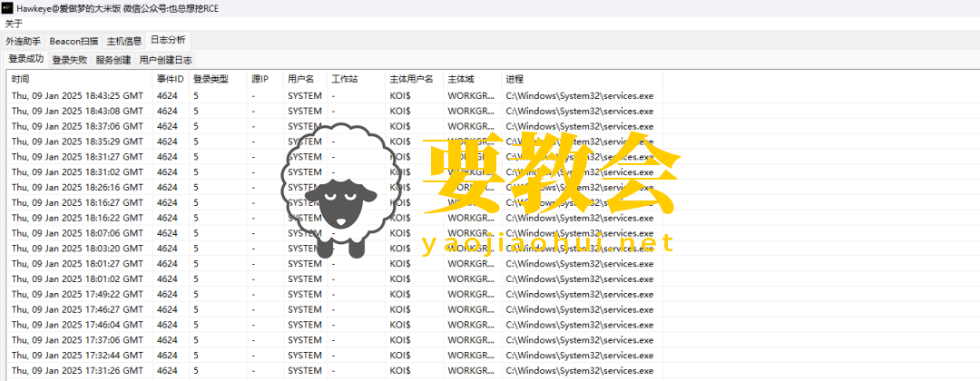This screenshot has height=381, width=980.
Task: Select the row timed 18:31:02 GMT
Action: [x=334, y=171]
